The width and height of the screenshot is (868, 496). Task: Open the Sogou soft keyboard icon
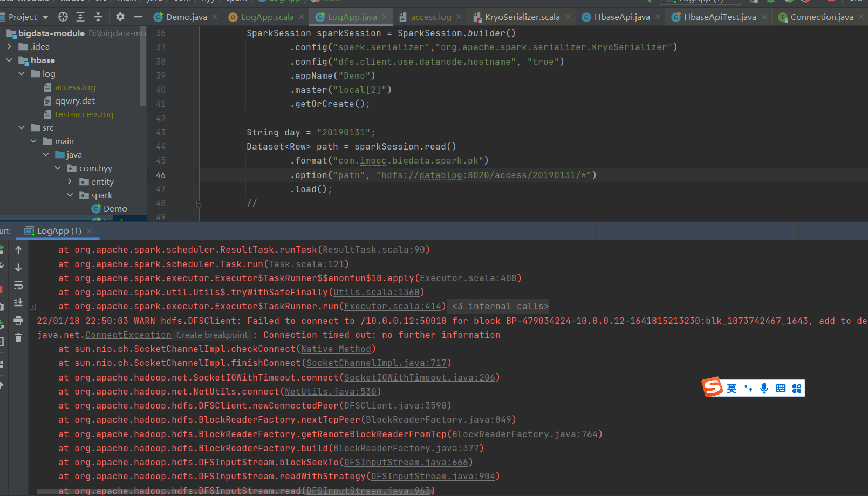click(781, 388)
